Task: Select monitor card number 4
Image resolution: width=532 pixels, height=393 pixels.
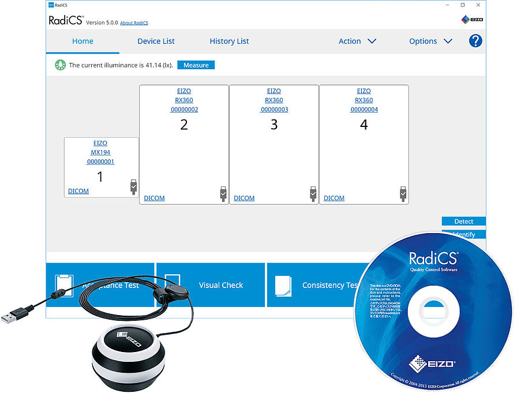Action: (x=364, y=145)
